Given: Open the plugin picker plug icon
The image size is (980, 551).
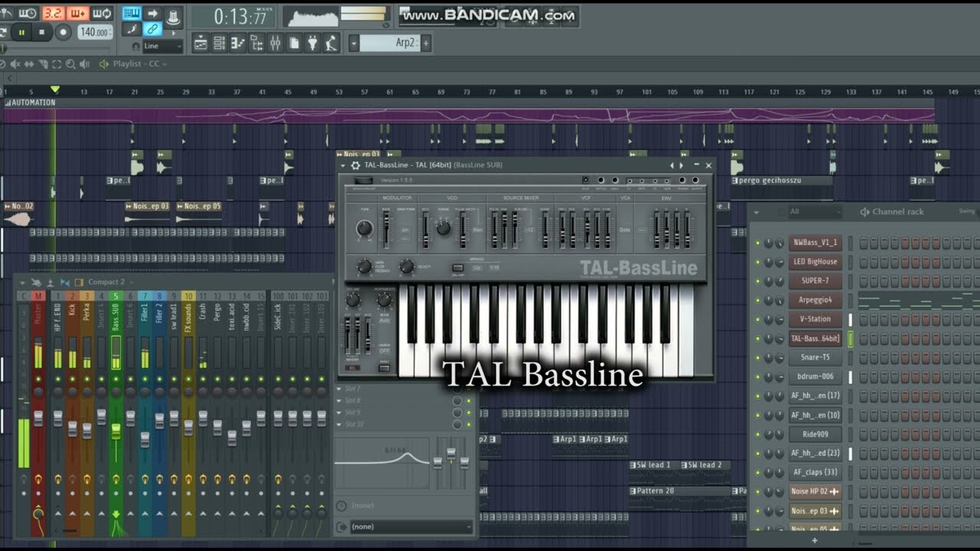Looking at the screenshot, I should [x=312, y=44].
